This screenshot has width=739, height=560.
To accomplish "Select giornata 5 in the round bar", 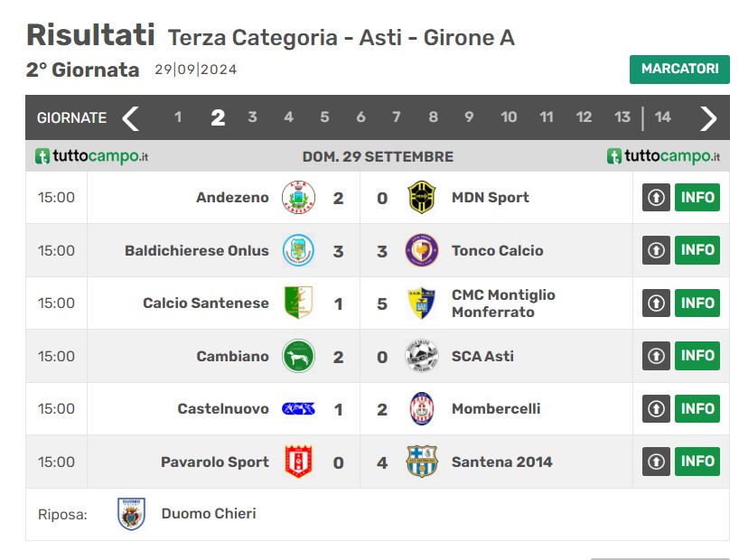I will tap(324, 117).
